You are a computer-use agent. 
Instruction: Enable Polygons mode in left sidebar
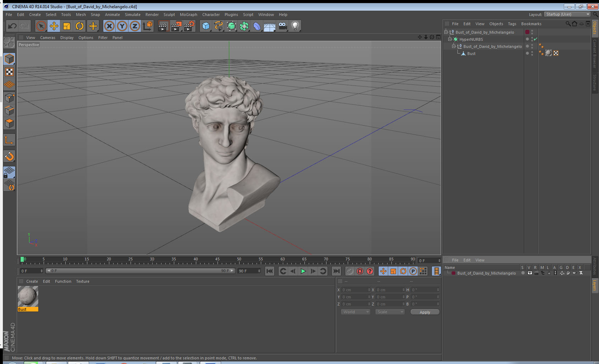click(9, 123)
